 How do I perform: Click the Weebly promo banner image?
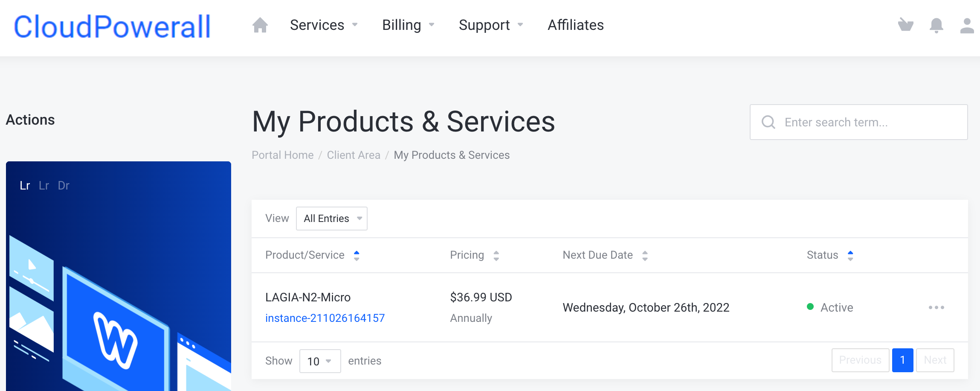click(x=119, y=276)
